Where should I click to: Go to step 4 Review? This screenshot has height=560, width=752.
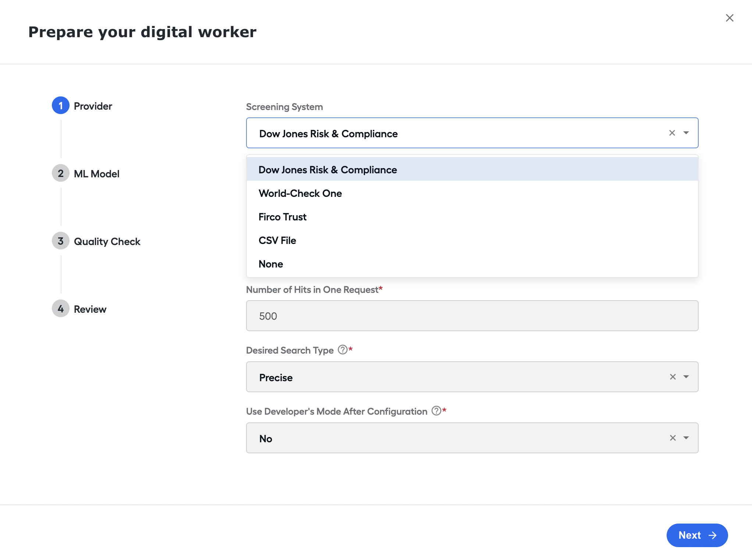(x=79, y=309)
